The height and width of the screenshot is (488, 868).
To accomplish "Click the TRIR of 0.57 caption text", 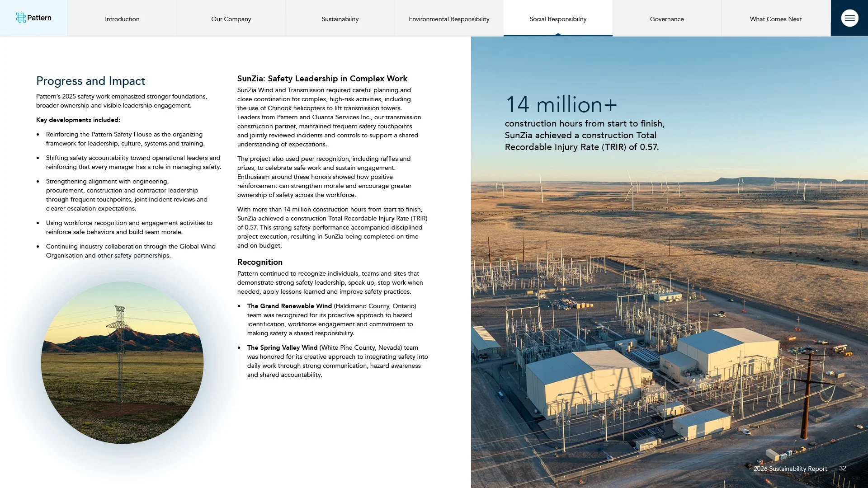I will [x=585, y=135].
